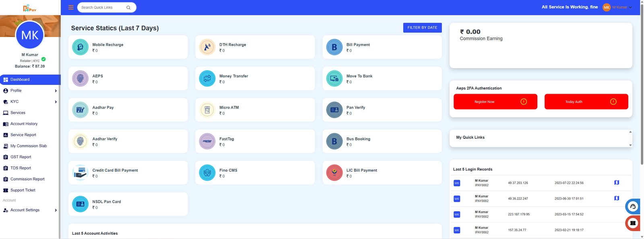Open the DTH Recharge satellite icon

207,47
